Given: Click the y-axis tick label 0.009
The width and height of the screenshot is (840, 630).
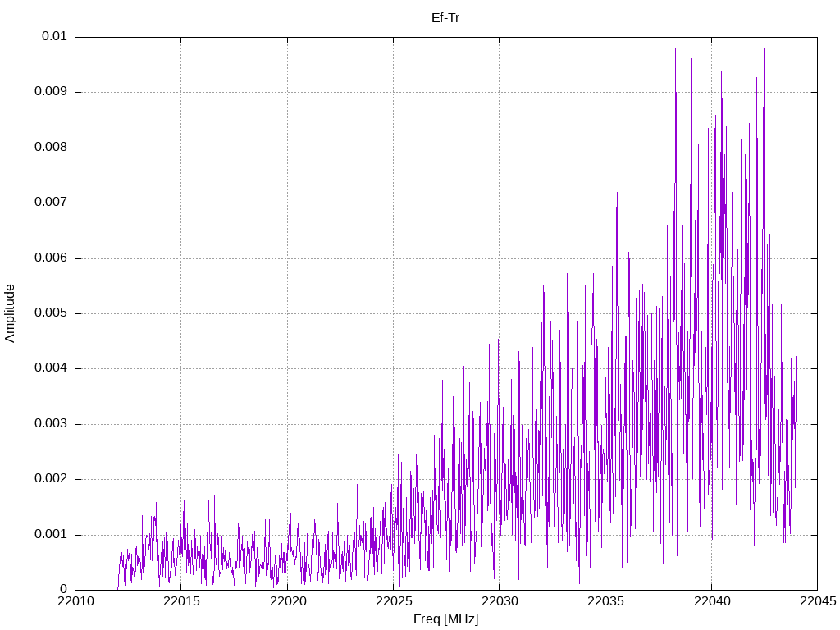Looking at the screenshot, I should (x=51, y=92).
